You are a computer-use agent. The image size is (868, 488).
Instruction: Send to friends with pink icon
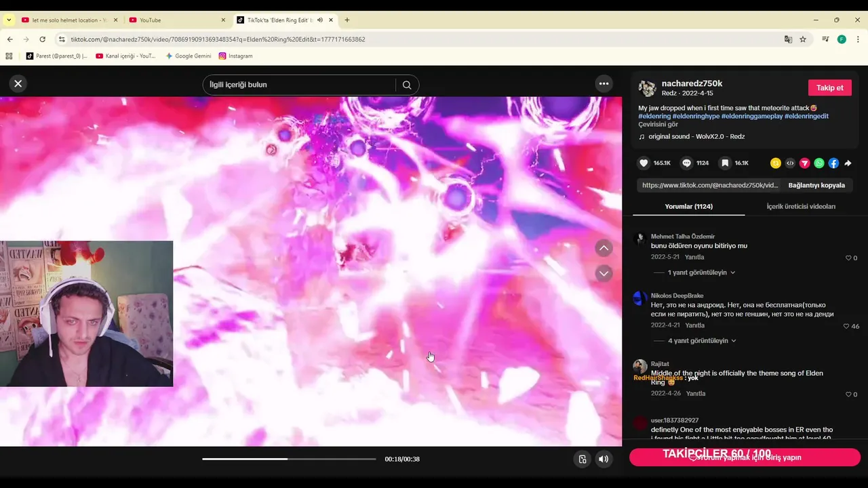click(805, 163)
